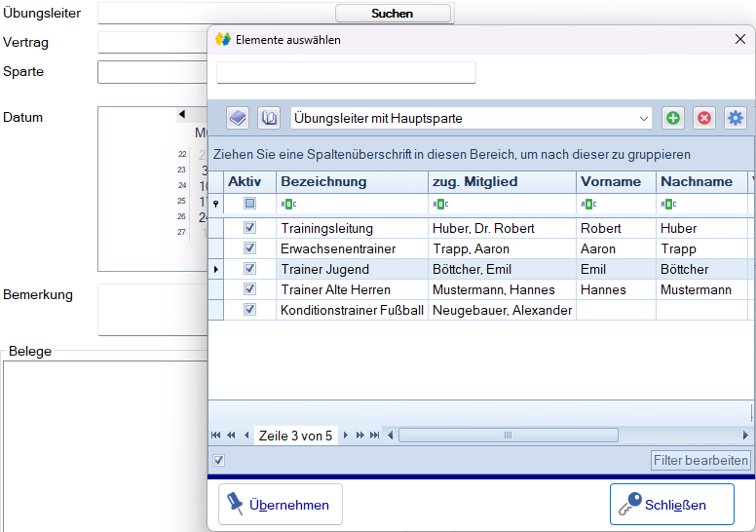The image size is (756, 532).
Task: Open zug. Mitglied filter operator selector
Action: click(440, 205)
